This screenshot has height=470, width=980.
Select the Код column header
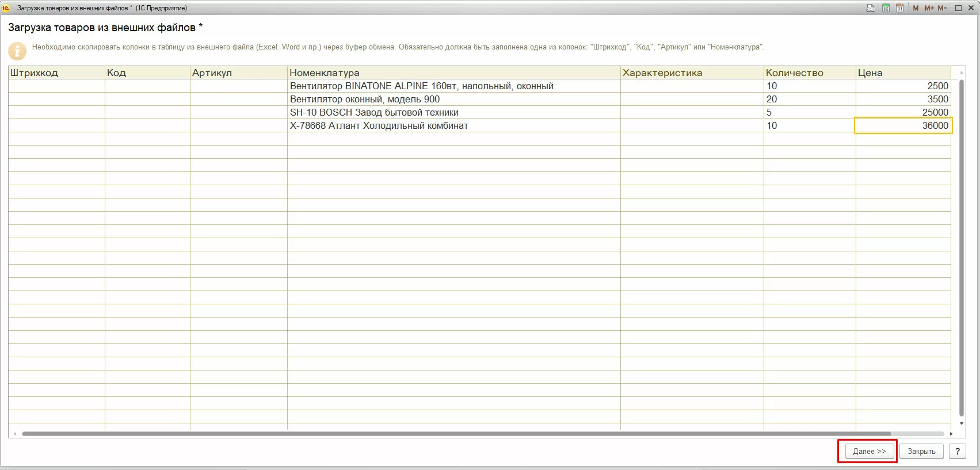(147, 72)
